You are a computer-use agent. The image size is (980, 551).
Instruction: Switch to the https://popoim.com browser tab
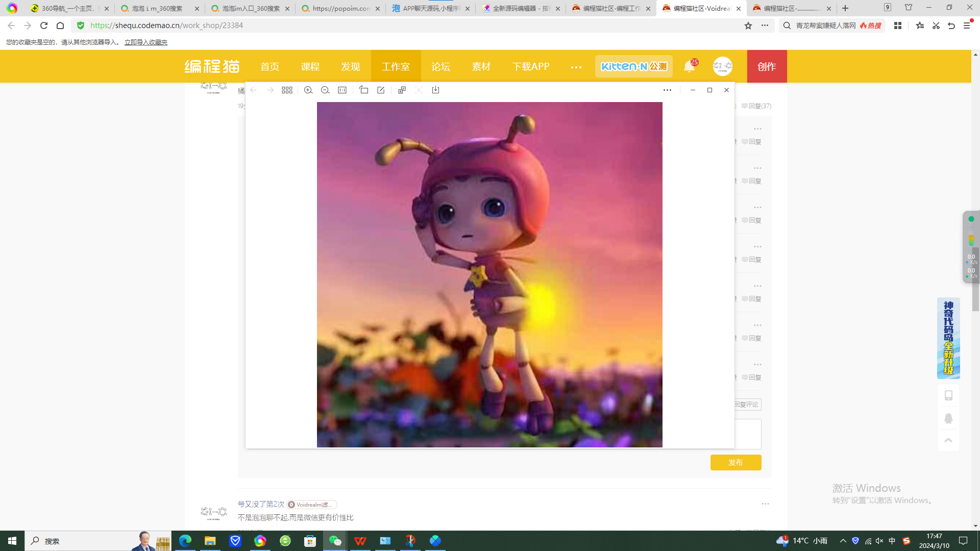(x=340, y=8)
